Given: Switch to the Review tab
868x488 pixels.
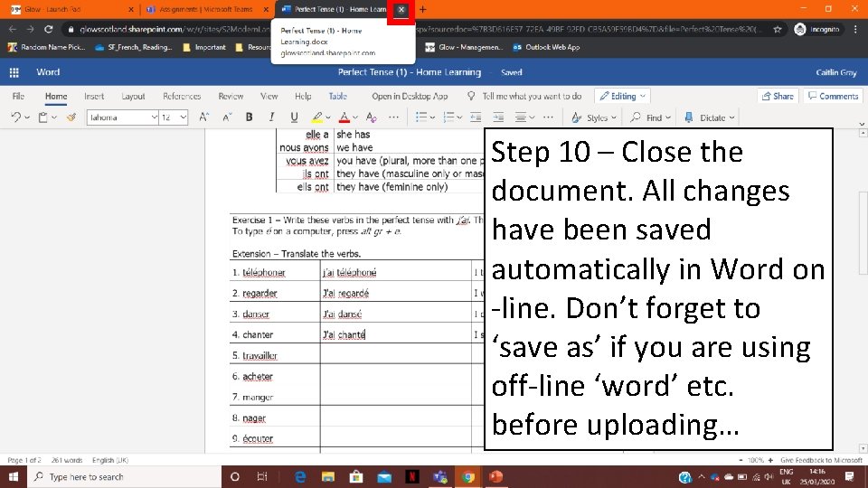Looking at the screenshot, I should pos(231,97).
